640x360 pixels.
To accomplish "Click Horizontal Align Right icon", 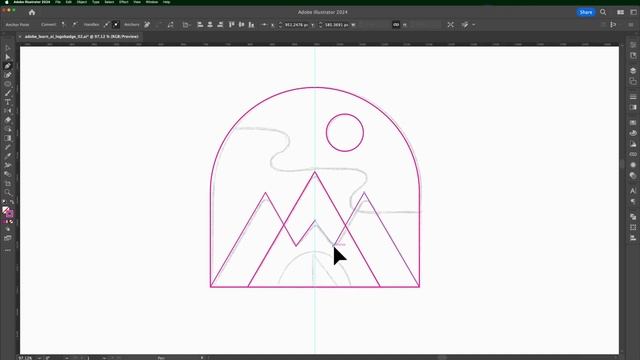I will [x=220, y=24].
